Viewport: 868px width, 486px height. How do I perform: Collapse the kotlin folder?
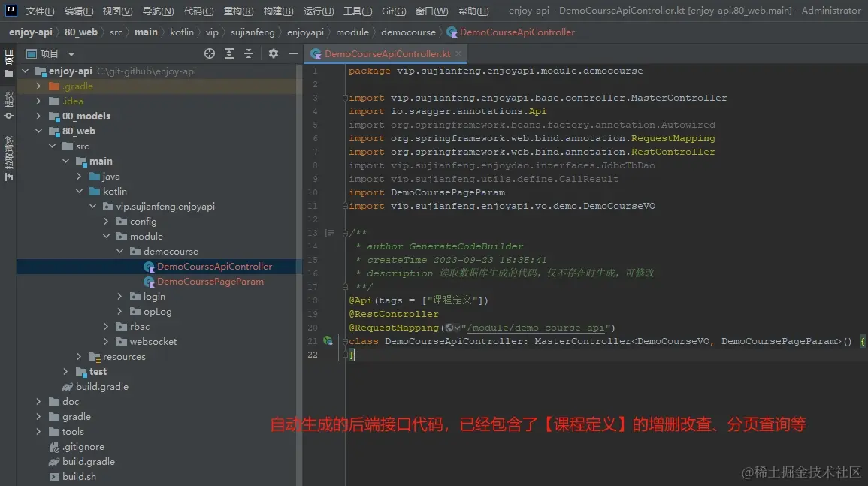(79, 191)
